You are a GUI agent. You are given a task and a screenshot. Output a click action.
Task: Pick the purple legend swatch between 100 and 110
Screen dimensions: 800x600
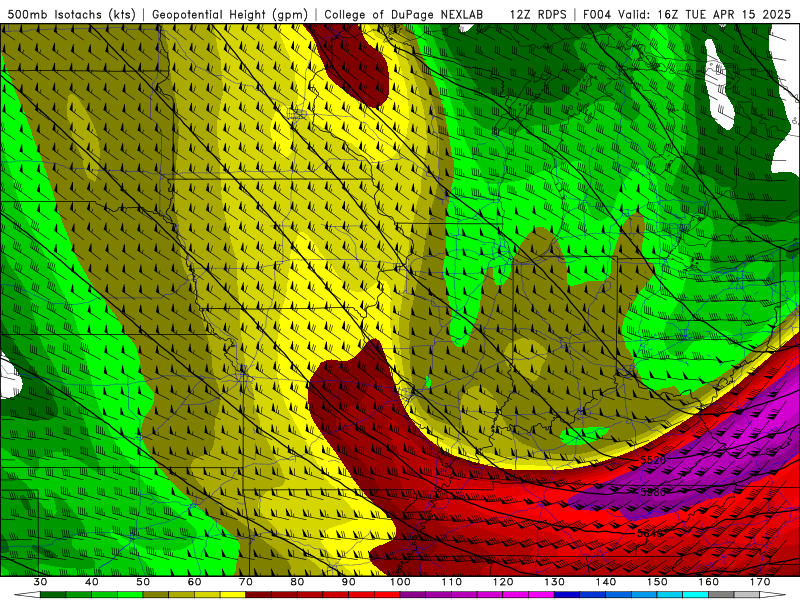tap(413, 595)
